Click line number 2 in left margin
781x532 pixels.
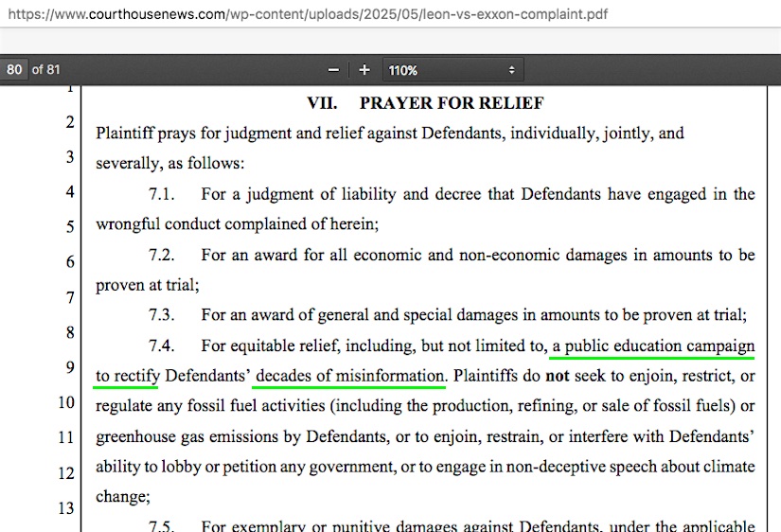pos(69,122)
